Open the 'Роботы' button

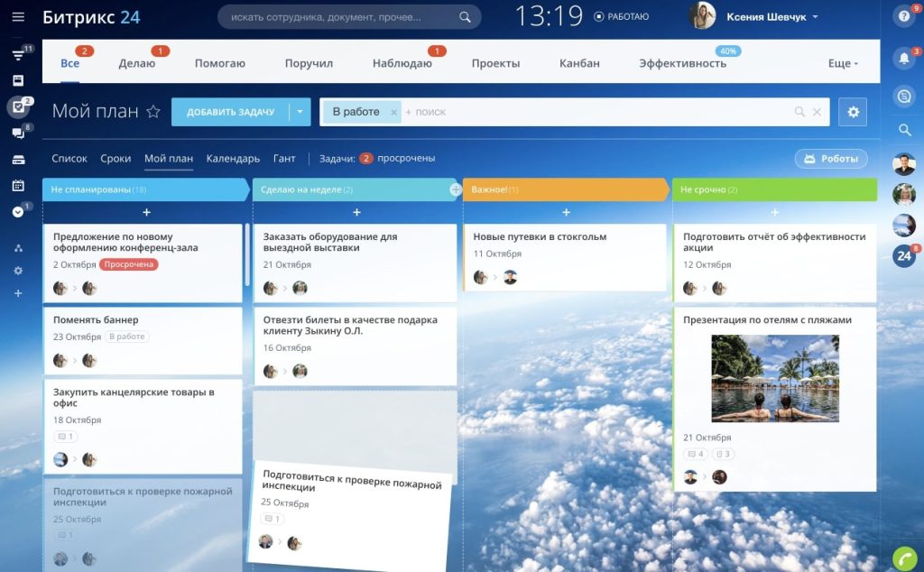831,159
